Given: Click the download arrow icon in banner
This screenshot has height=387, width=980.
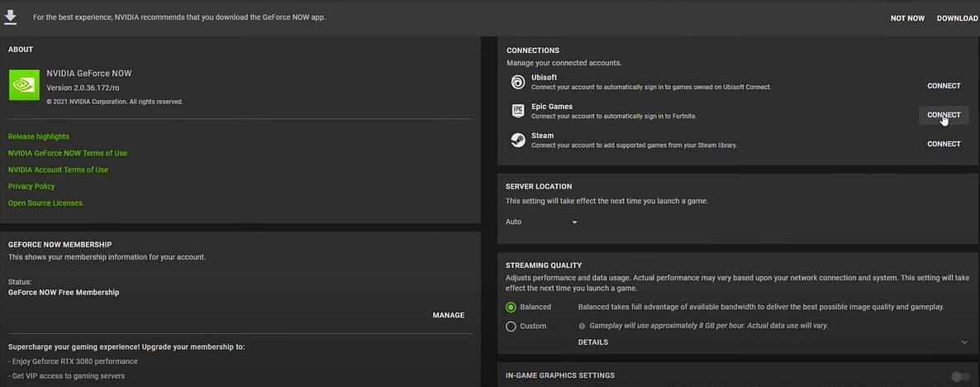Looking at the screenshot, I should (11, 17).
